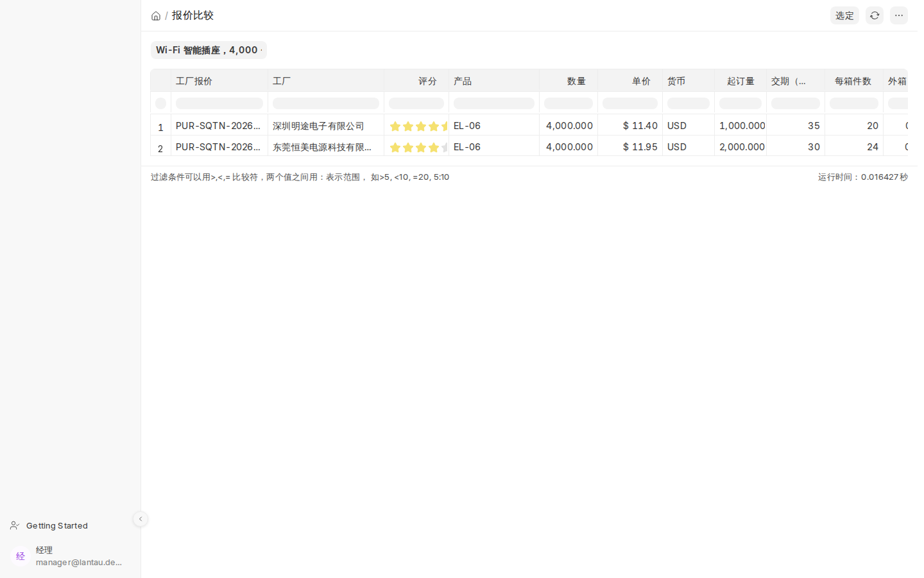Go to home via breadcrumb icon
This screenshot has height=578, width=924.
click(156, 16)
